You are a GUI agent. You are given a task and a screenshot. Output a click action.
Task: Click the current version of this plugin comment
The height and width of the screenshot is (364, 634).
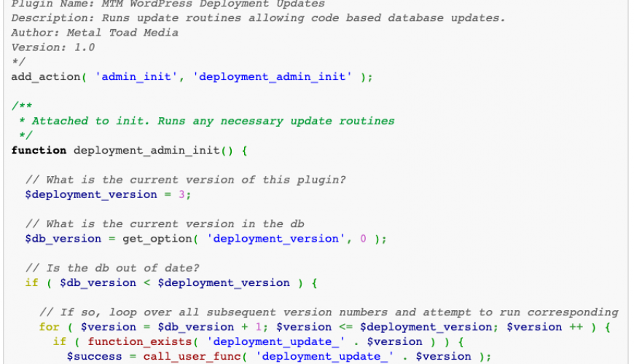click(x=185, y=180)
